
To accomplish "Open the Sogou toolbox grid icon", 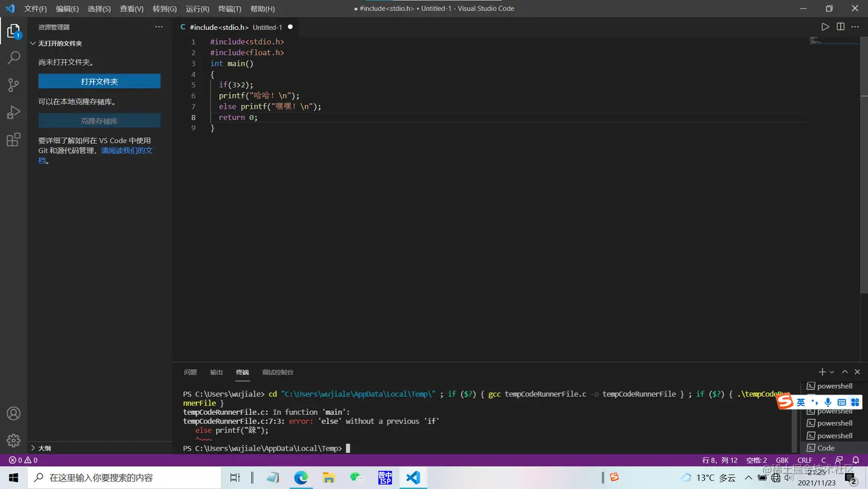I will tap(855, 402).
